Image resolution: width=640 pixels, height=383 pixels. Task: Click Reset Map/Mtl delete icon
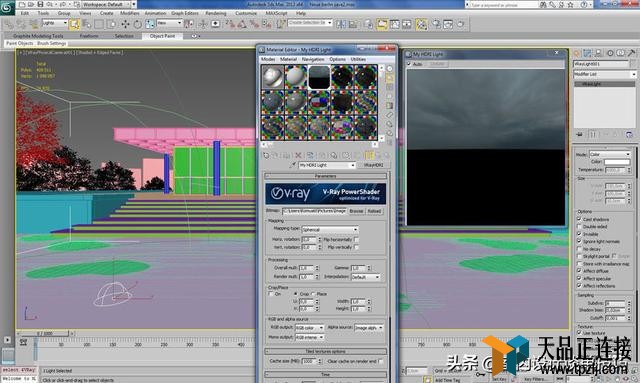tap(298, 156)
